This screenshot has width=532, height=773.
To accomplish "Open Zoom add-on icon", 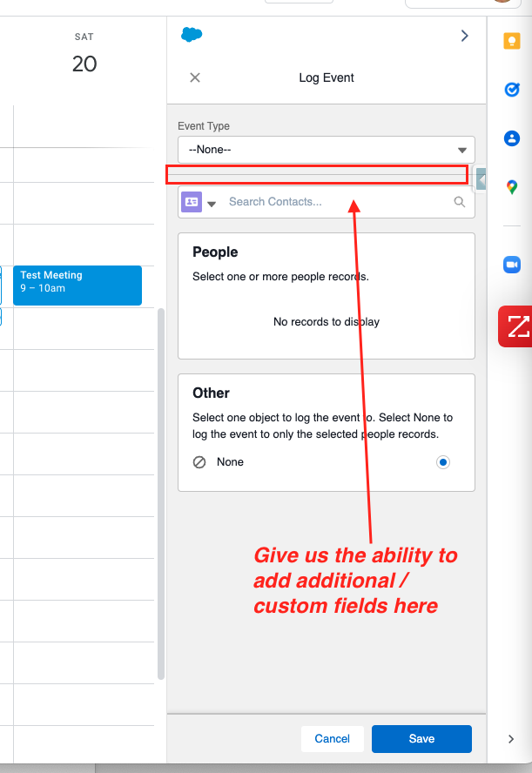I will [x=512, y=265].
